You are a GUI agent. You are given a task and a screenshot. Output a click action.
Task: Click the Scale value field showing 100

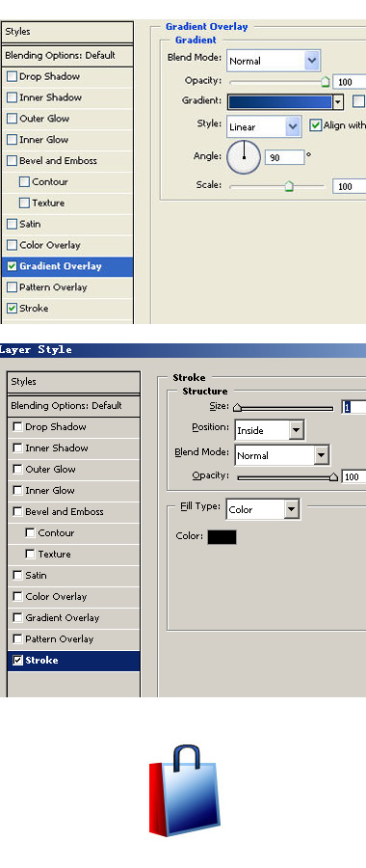[349, 186]
